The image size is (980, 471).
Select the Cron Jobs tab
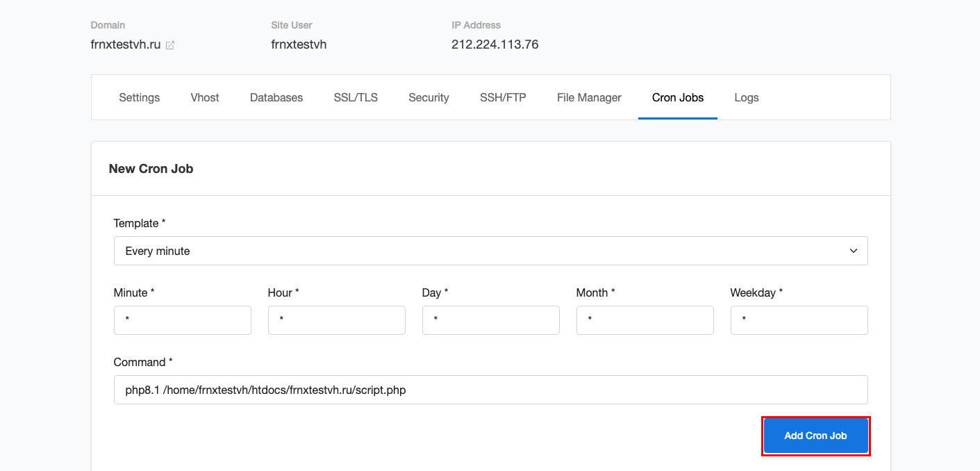(678, 97)
